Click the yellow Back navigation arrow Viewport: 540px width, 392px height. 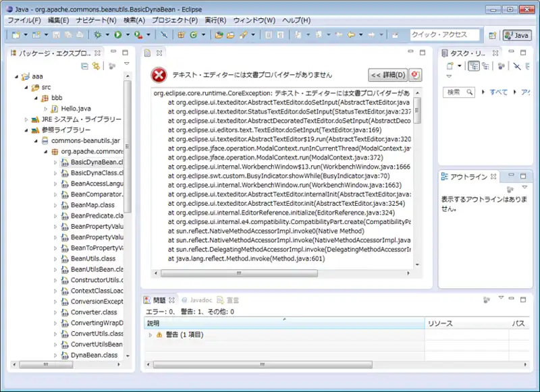351,35
